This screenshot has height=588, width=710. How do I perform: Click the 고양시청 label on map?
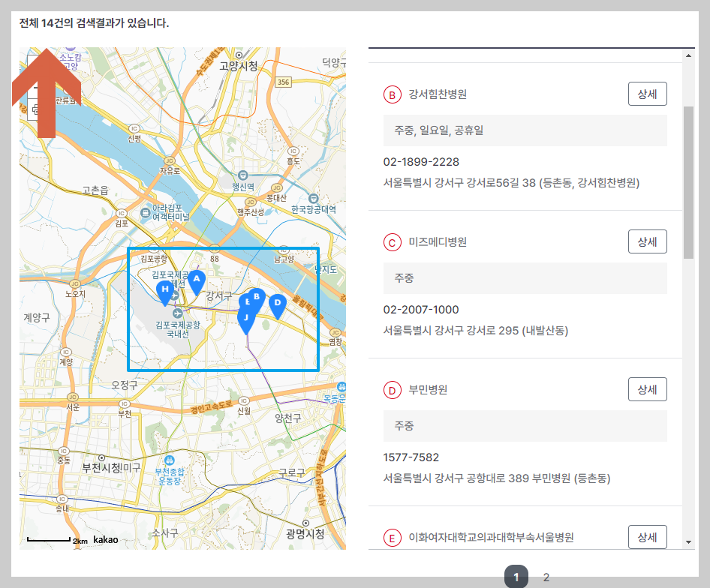tap(239, 66)
